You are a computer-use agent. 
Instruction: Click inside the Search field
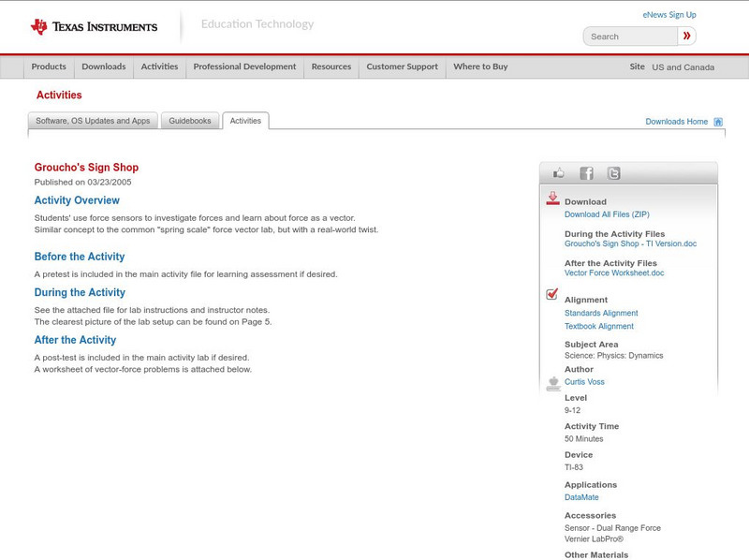pyautogui.click(x=627, y=36)
